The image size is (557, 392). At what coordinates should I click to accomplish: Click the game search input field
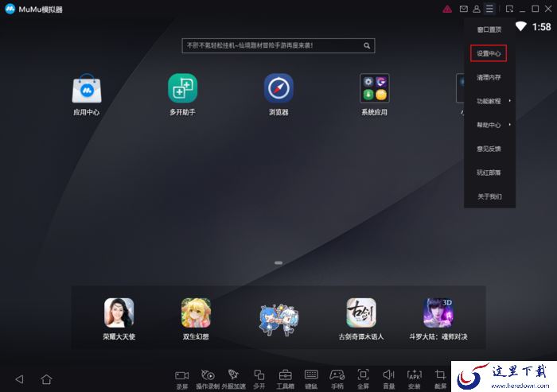278,46
